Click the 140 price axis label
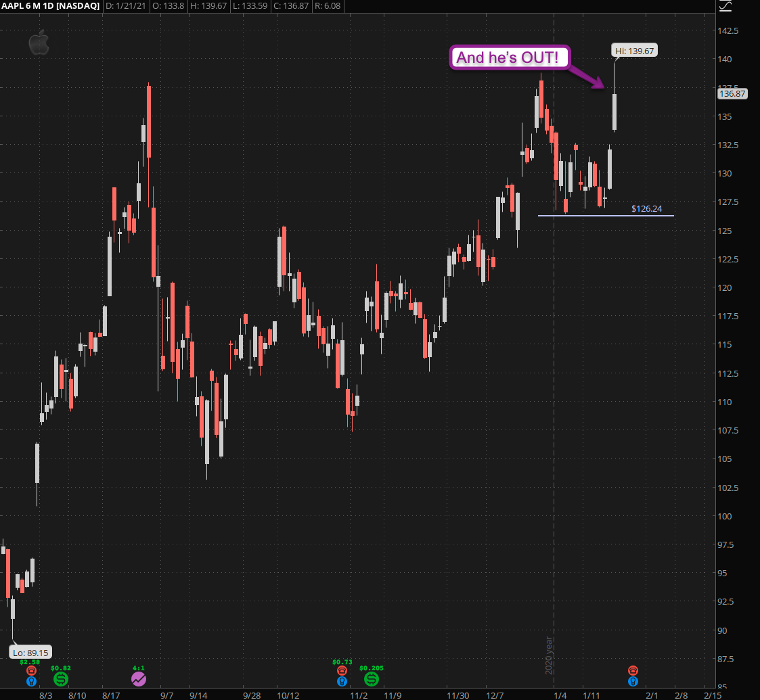760x700 pixels. point(725,59)
